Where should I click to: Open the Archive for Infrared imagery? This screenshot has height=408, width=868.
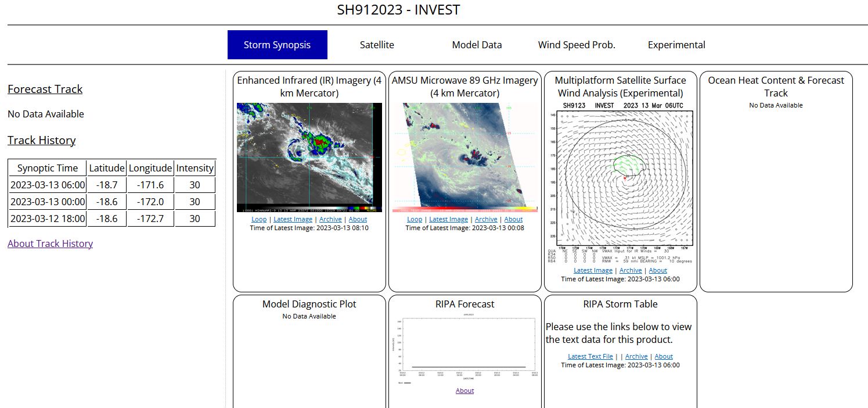click(330, 219)
